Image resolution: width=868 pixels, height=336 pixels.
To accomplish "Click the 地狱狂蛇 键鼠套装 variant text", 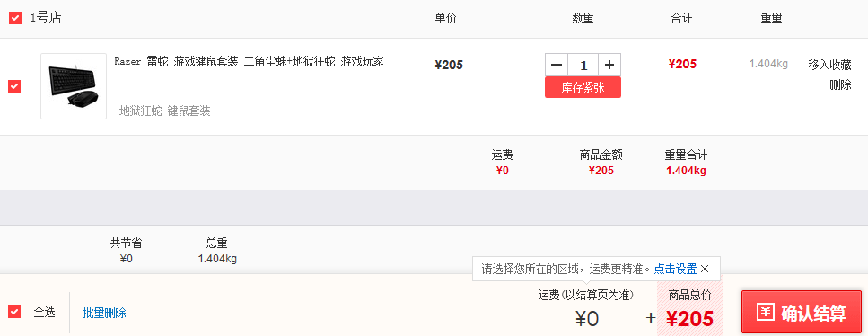I will [x=165, y=111].
